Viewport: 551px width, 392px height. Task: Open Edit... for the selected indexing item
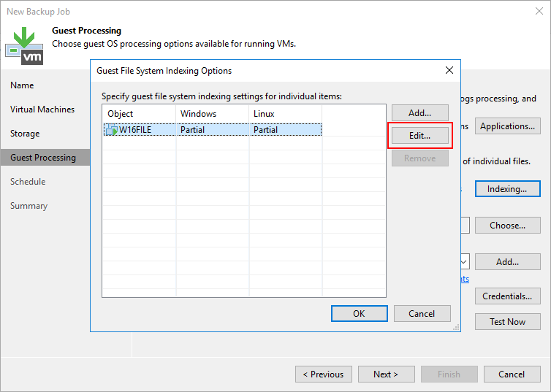click(x=419, y=136)
